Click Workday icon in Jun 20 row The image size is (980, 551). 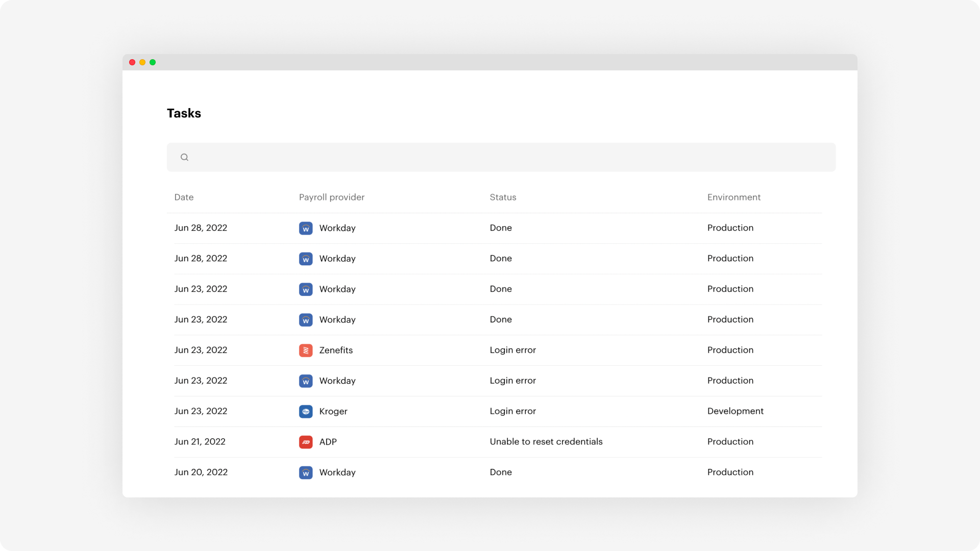click(306, 473)
